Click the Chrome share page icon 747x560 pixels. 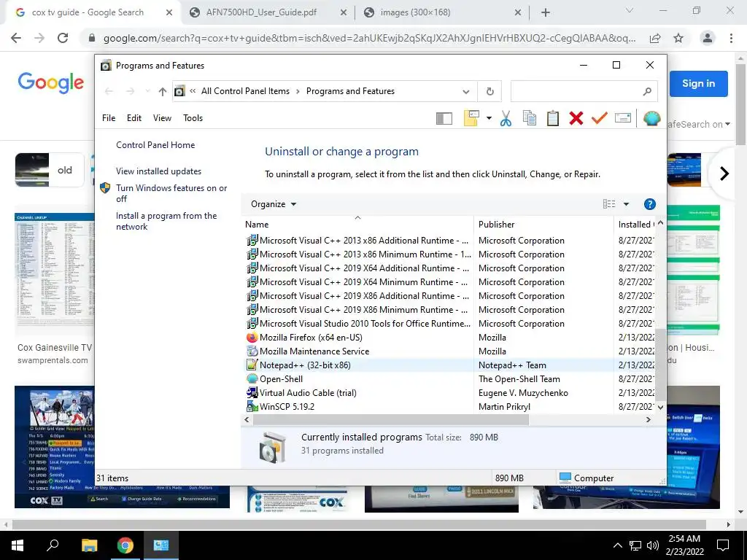coord(655,38)
